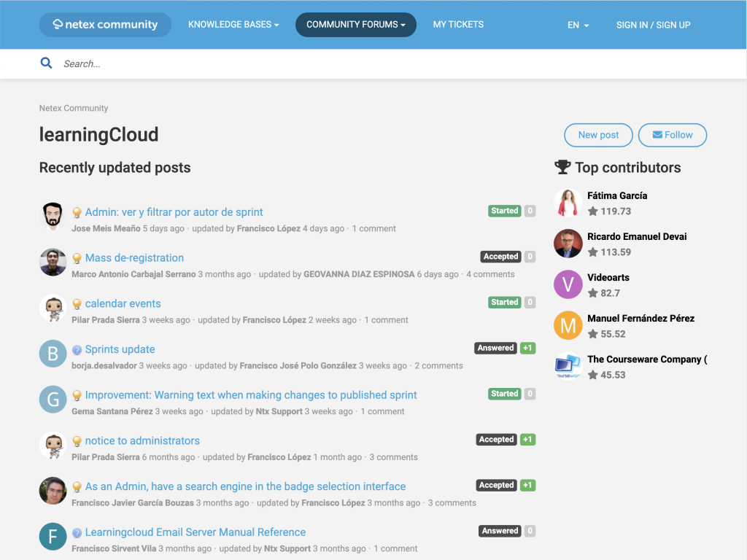Click the bulb icon beside Improvement: Warning text
Viewport: 747px width, 560px height.
click(77, 395)
